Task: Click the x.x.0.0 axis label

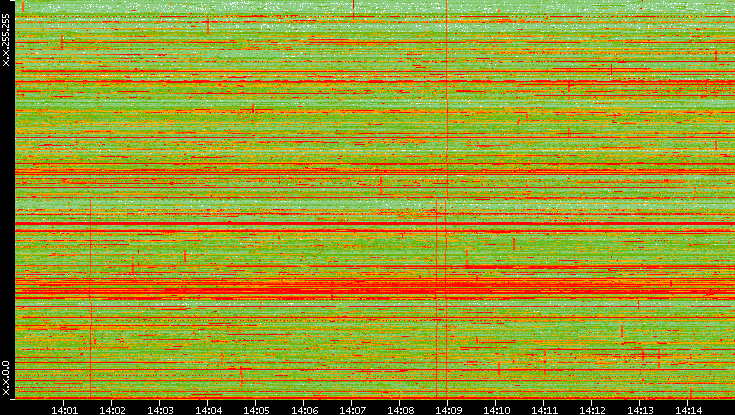Action: [x=6, y=378]
